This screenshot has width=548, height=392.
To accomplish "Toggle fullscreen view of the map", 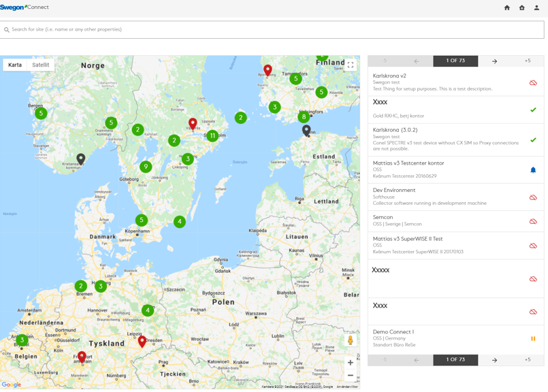I will 351,65.
